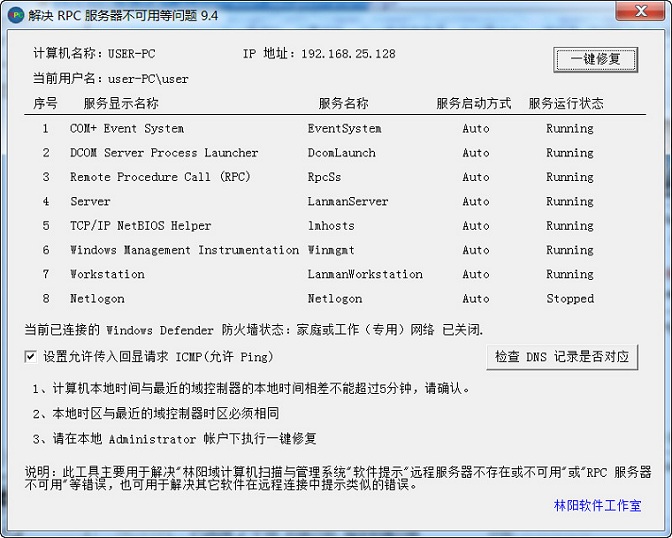Select Windows Management Instrumentation entry
This screenshot has height=538, width=672.
coord(184,250)
